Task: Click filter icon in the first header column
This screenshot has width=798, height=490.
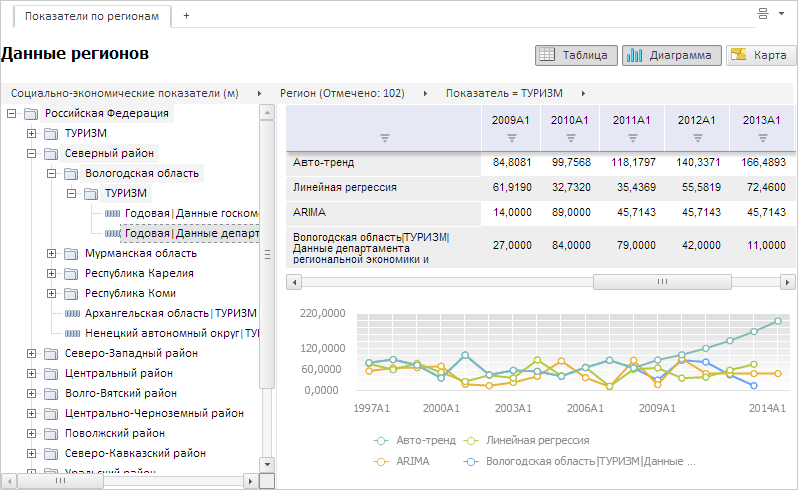Action: (x=384, y=138)
